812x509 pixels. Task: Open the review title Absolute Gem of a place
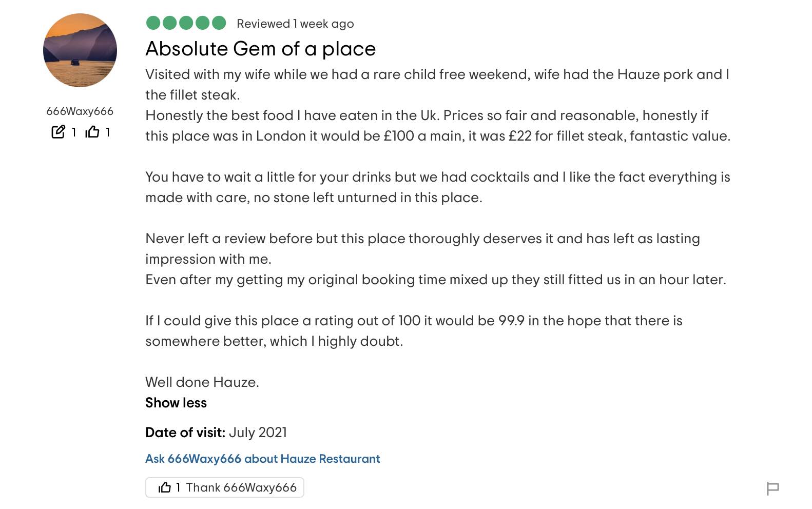260,49
